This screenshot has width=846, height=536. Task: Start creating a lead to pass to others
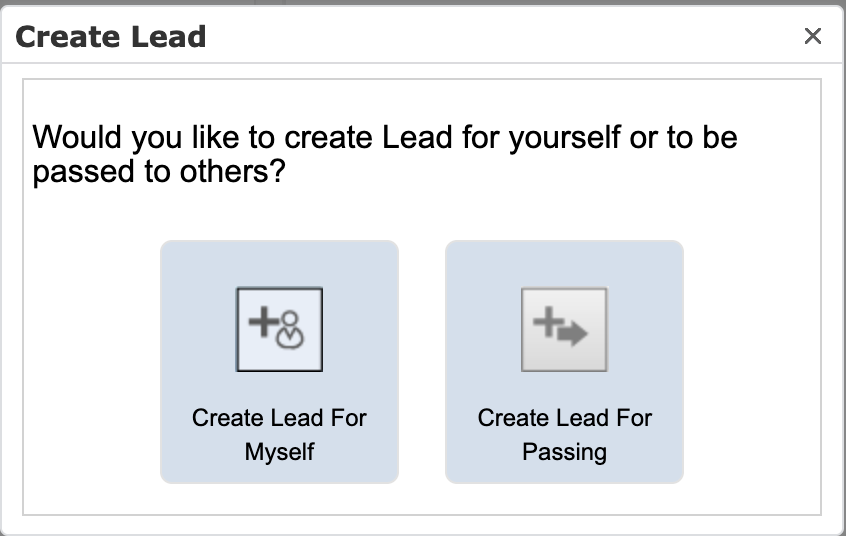(564, 362)
